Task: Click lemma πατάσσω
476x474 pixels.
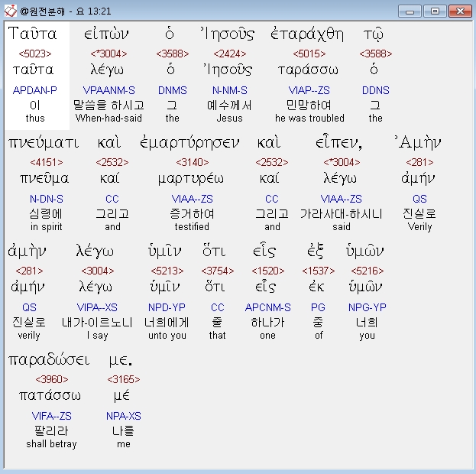Action: (x=50, y=395)
